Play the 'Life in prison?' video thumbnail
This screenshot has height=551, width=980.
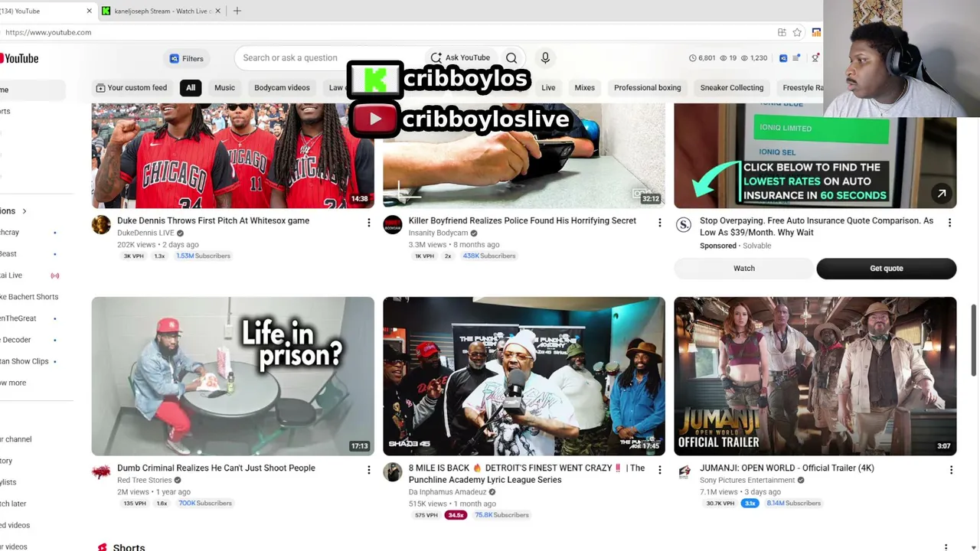click(233, 376)
